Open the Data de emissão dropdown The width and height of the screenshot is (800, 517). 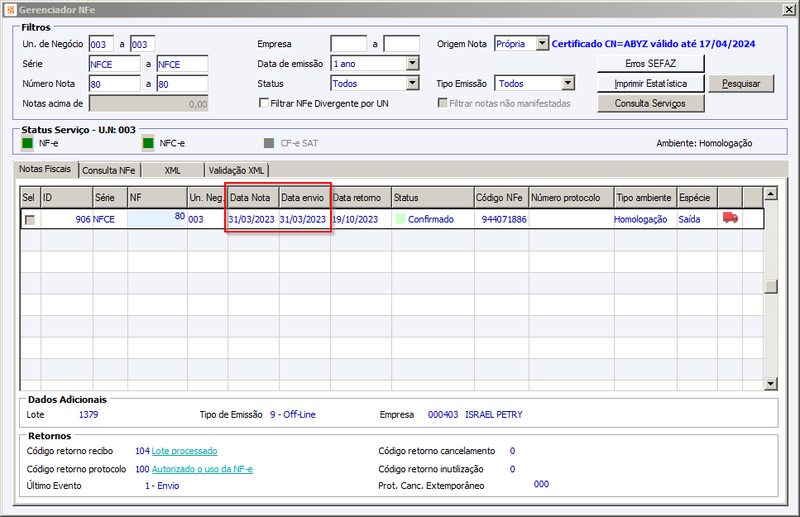pyautogui.click(x=412, y=63)
